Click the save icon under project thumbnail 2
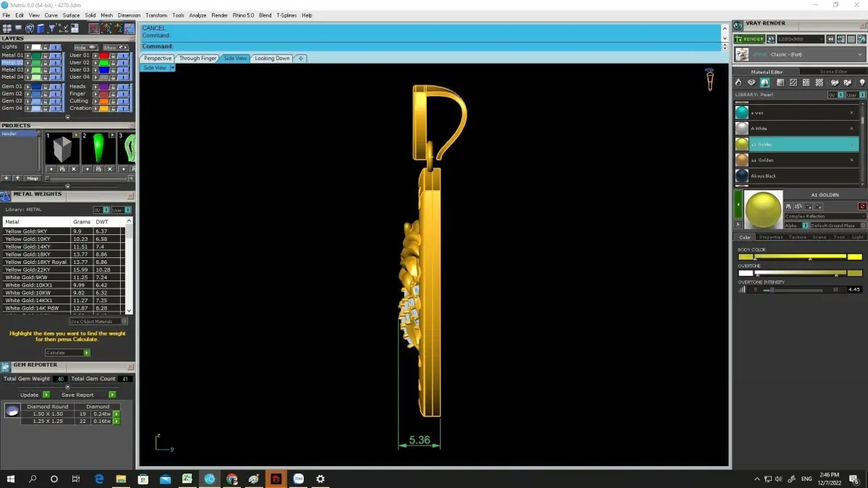 pyautogui.click(x=98, y=168)
